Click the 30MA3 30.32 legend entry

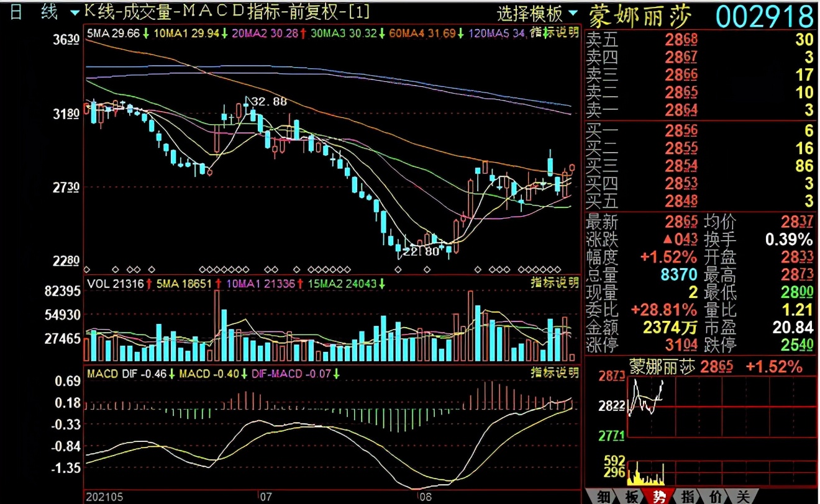tap(348, 33)
